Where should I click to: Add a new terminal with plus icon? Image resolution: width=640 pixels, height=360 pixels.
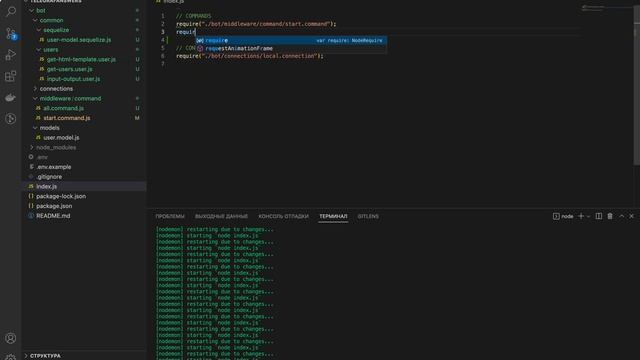click(x=581, y=216)
